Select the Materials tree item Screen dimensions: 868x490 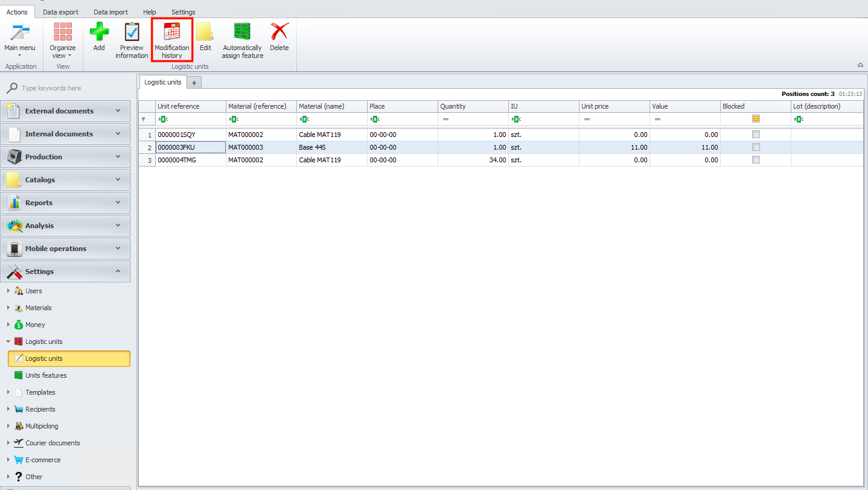pos(38,308)
